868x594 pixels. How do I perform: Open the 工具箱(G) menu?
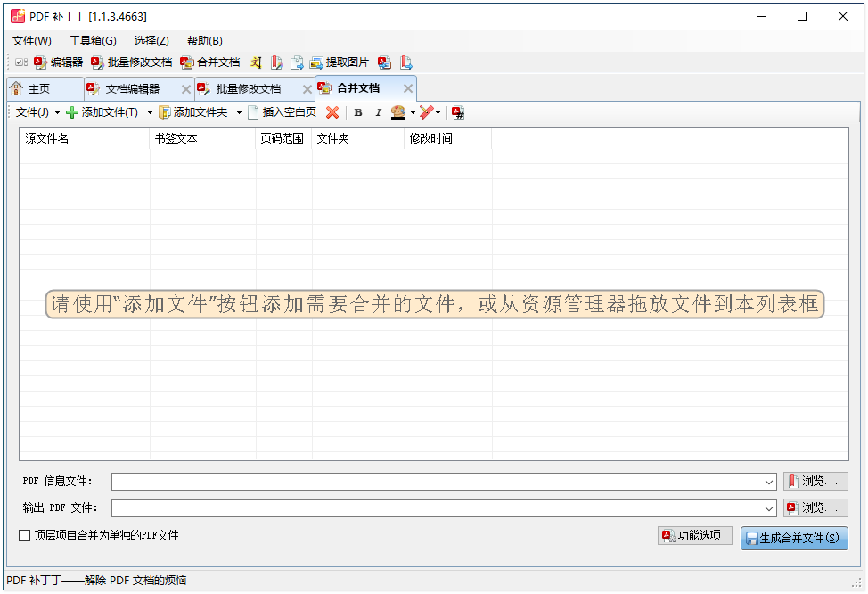93,40
